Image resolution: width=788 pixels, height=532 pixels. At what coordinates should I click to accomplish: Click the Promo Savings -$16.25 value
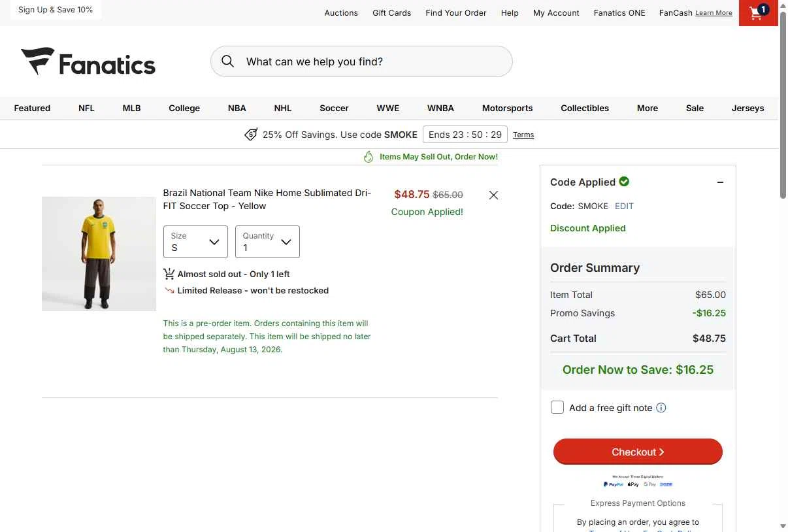click(709, 313)
